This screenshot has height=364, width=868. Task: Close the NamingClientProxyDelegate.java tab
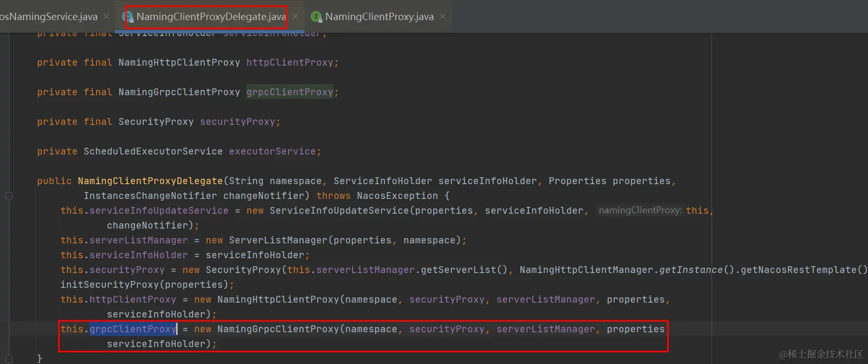click(x=296, y=17)
